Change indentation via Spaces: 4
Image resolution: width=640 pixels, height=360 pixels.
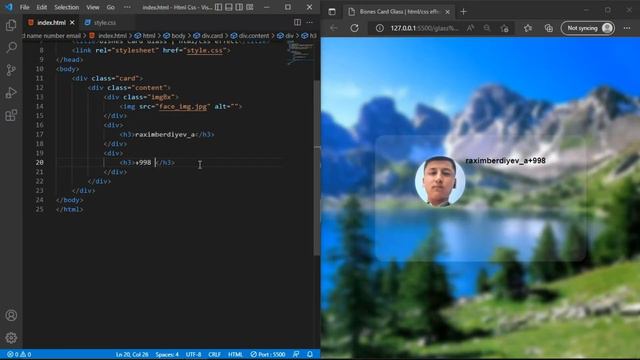point(167,354)
